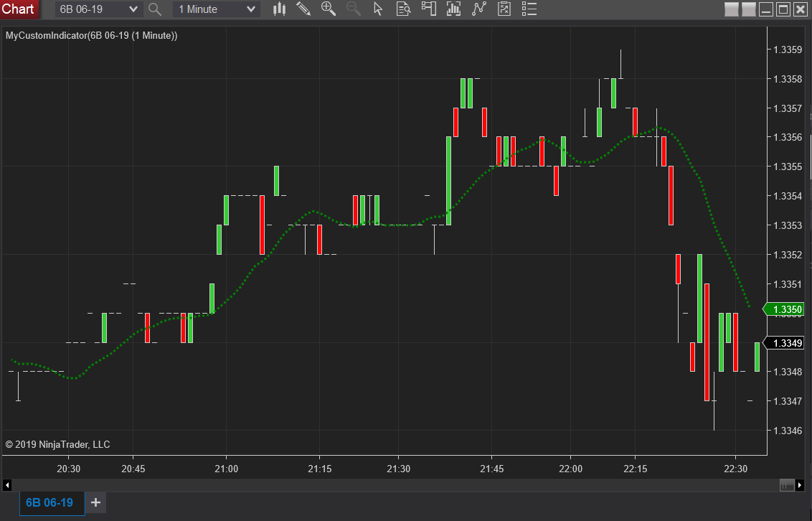812x521 pixels.
Task: Click the black 1.3349 current price marker
Action: pos(785,343)
